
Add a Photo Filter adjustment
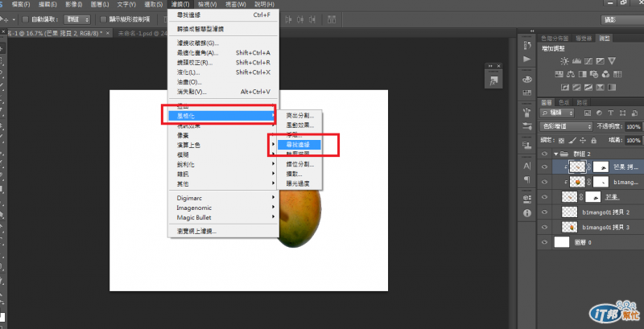[594, 74]
